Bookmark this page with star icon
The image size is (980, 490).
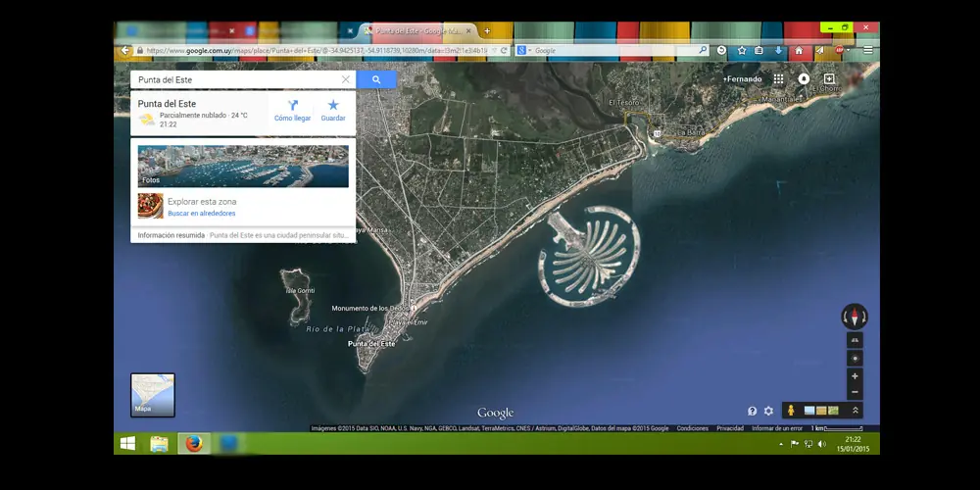[742, 51]
